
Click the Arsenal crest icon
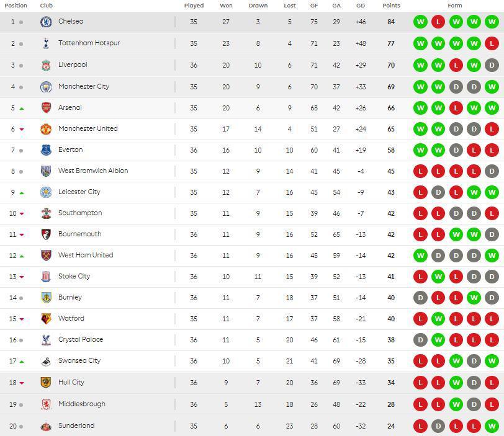pos(46,108)
